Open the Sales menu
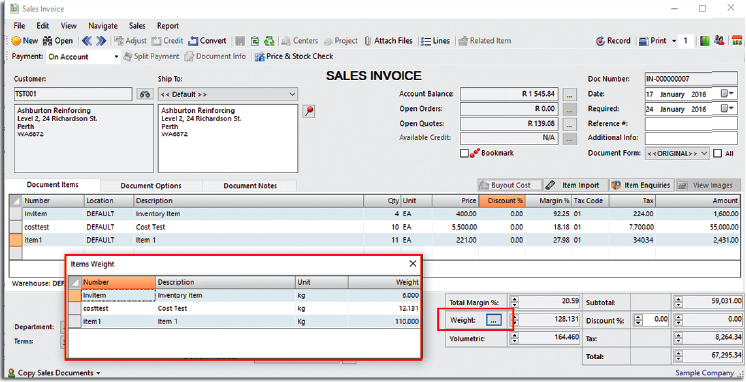The width and height of the screenshot is (746, 382). coord(137,26)
